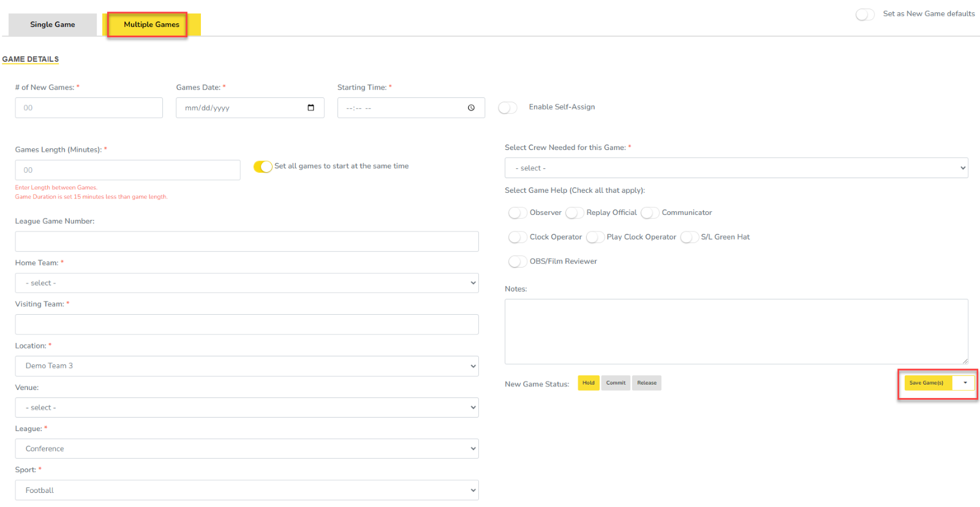Enable the Self-Assign switch
Screen dimensions: 980x507
coord(508,108)
